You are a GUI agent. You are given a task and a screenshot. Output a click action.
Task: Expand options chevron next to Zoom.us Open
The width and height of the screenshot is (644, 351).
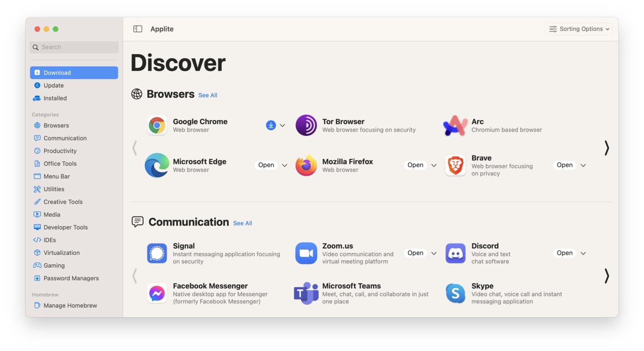pyautogui.click(x=434, y=253)
